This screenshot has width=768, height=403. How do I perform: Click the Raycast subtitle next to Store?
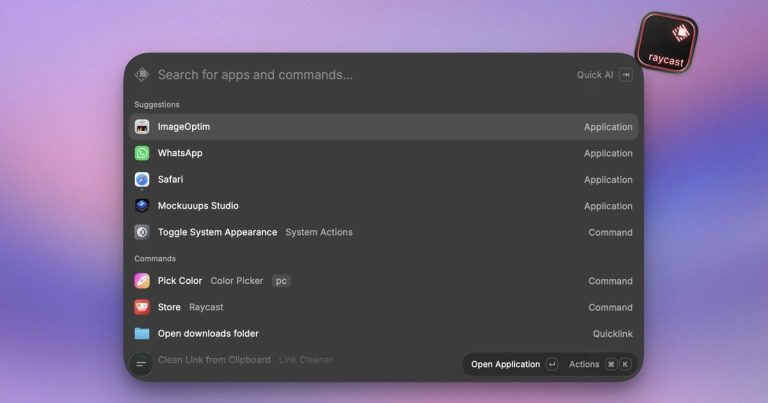point(206,307)
